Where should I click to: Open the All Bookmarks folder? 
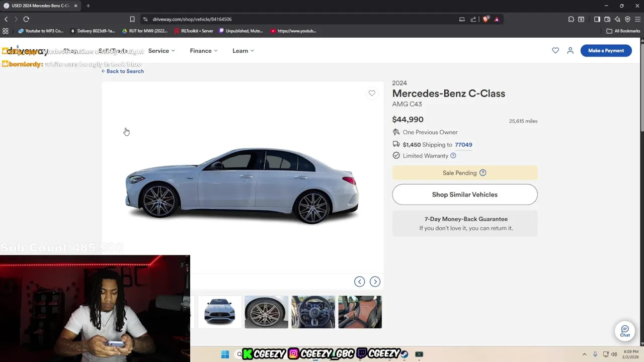tap(623, 31)
